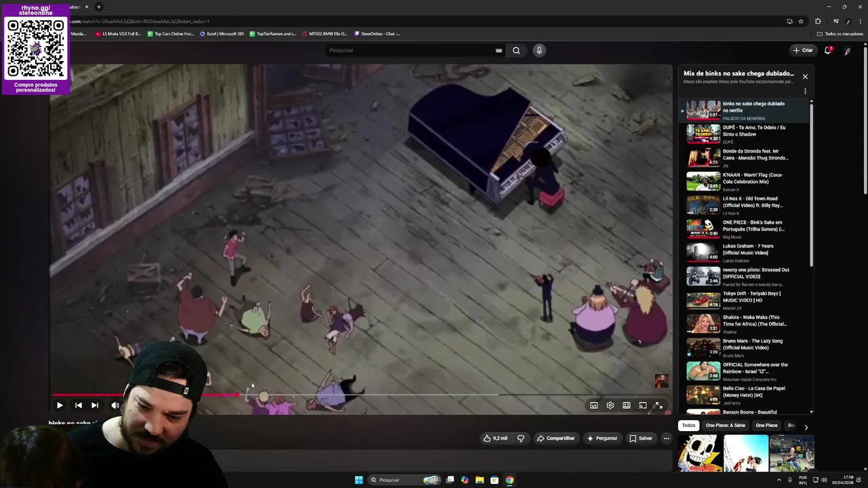Enter fullscreen mode in the player
Screen dimensions: 868x488
(658, 405)
